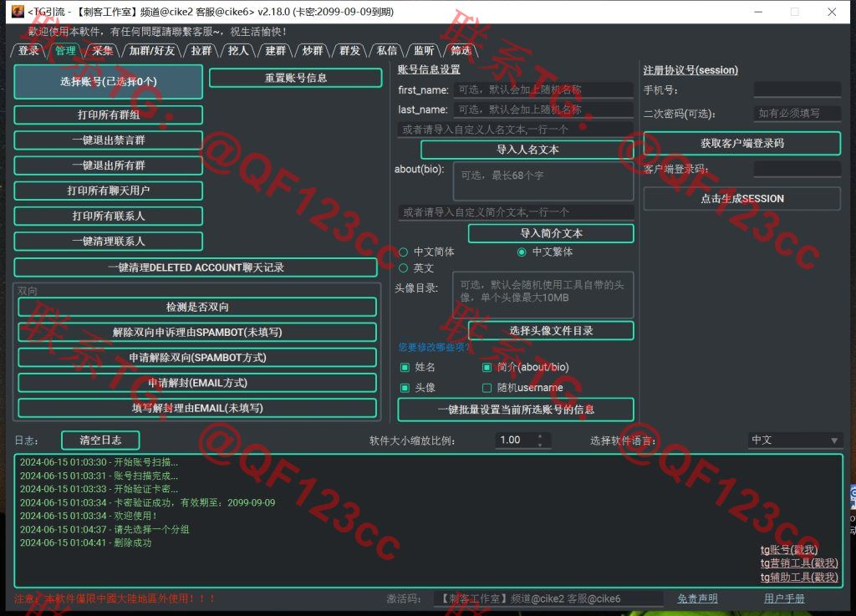Focus the about(bio) text area
The image size is (856, 616).
(x=543, y=181)
